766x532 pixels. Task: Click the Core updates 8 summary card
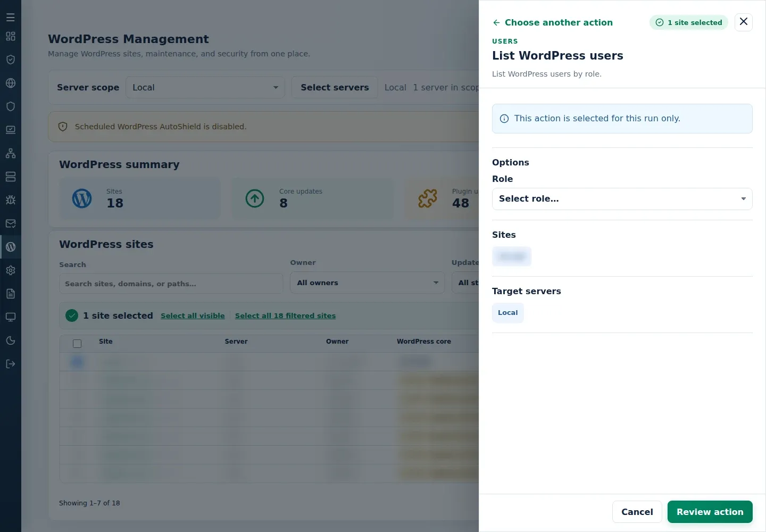click(x=312, y=198)
